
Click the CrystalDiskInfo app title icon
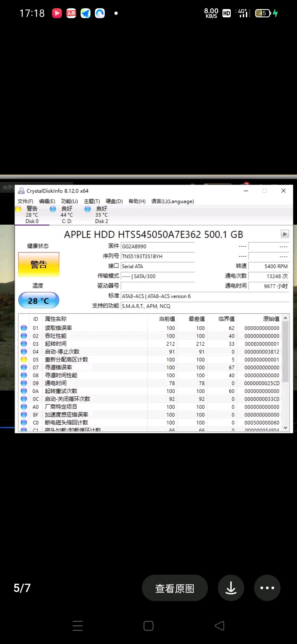click(21, 190)
